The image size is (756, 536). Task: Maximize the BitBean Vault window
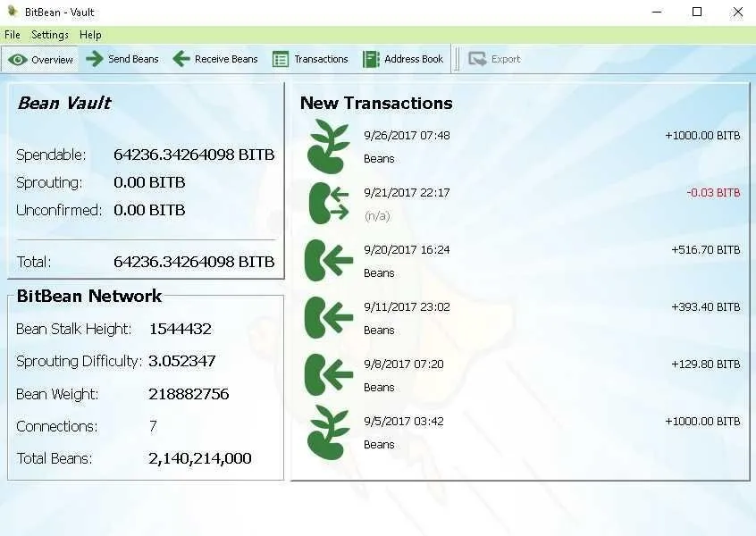tap(697, 12)
